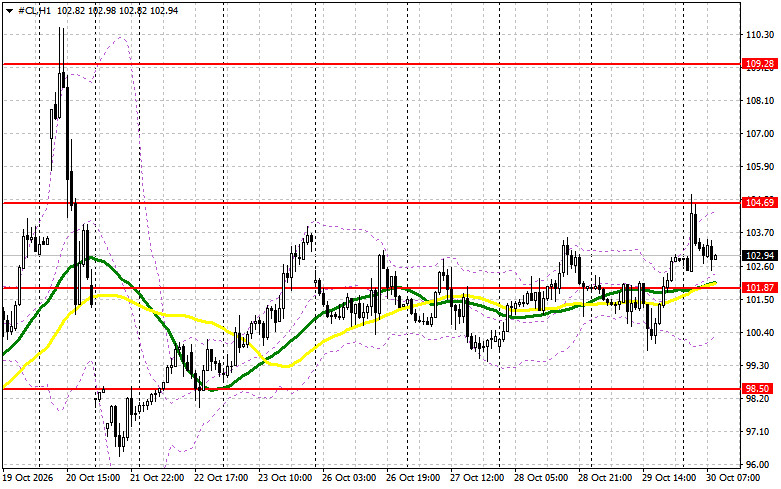Click the 20 Oct 15:00 time label

point(93,478)
